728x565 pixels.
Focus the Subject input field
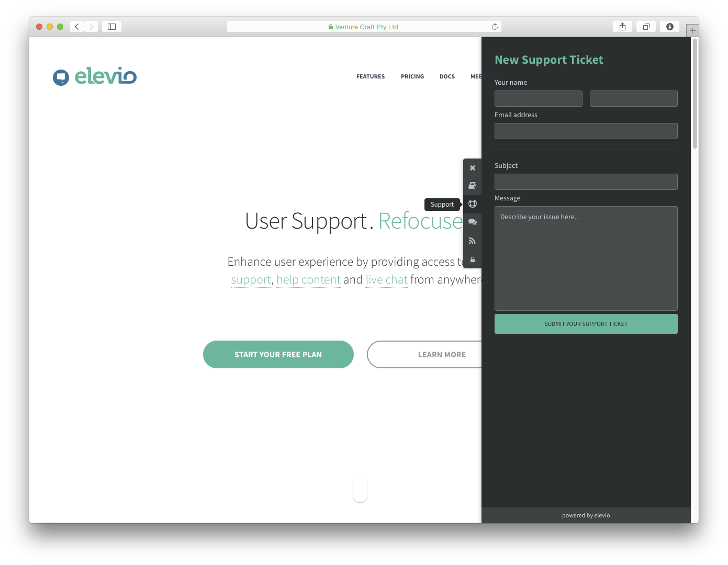pos(586,182)
